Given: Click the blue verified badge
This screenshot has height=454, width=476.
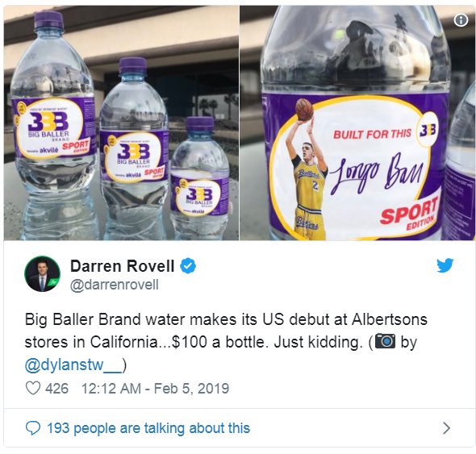Looking at the screenshot, I should tap(188, 266).
